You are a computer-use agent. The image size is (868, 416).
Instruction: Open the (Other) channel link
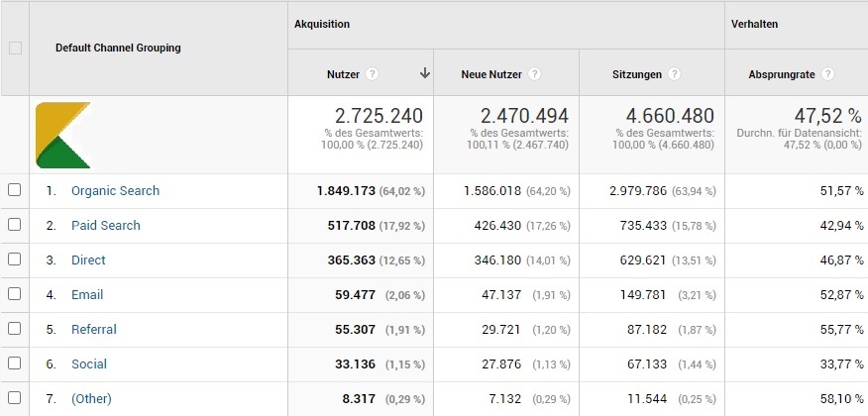[x=91, y=399]
